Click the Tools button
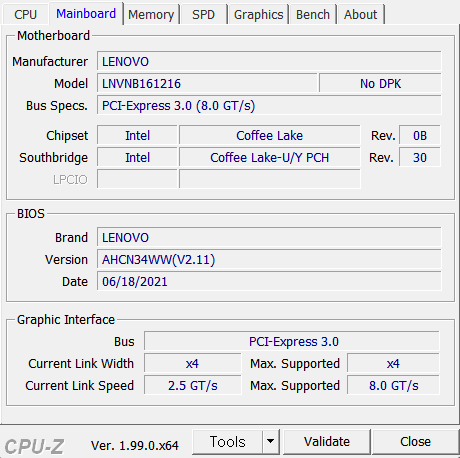Screen dimensions: 460x458 (x=227, y=442)
